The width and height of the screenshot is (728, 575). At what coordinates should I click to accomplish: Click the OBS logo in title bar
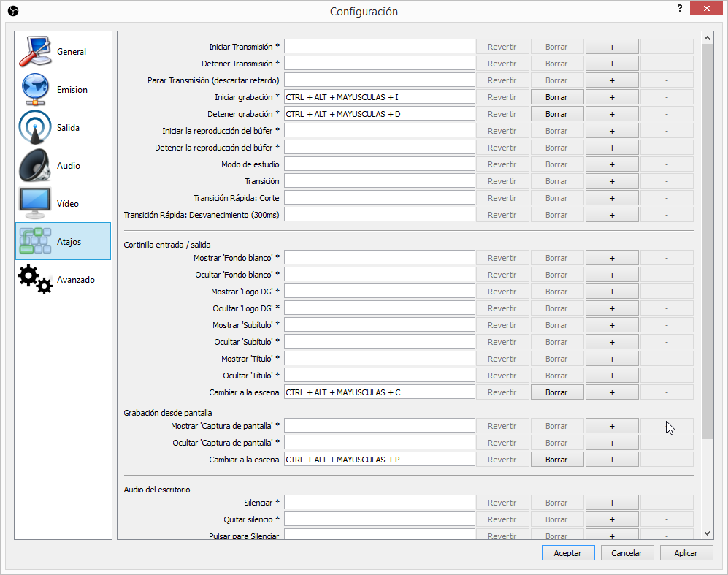(13, 11)
